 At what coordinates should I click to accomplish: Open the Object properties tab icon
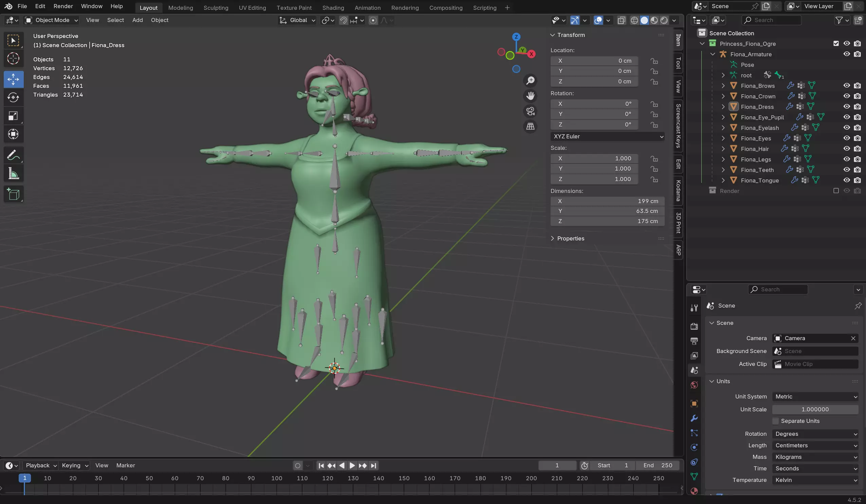click(x=694, y=404)
